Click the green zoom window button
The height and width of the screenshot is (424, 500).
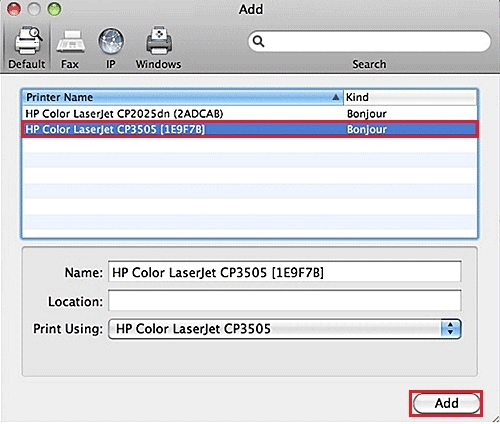54,9
